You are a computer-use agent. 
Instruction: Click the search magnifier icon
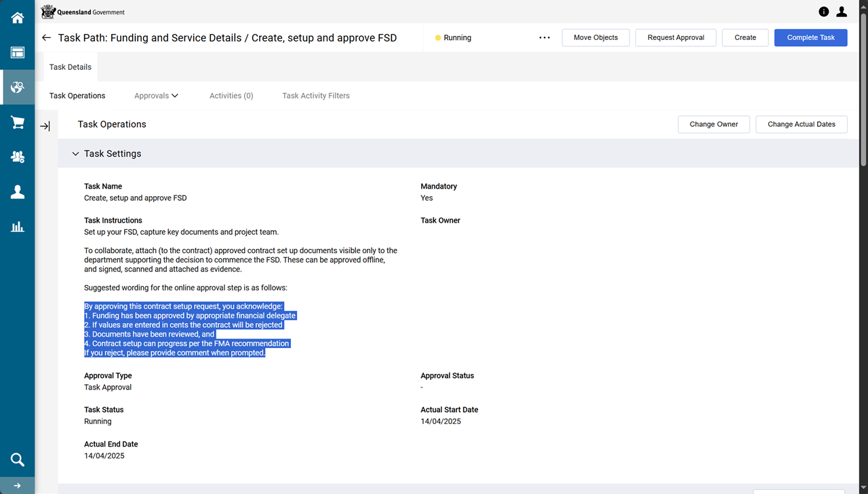click(18, 459)
